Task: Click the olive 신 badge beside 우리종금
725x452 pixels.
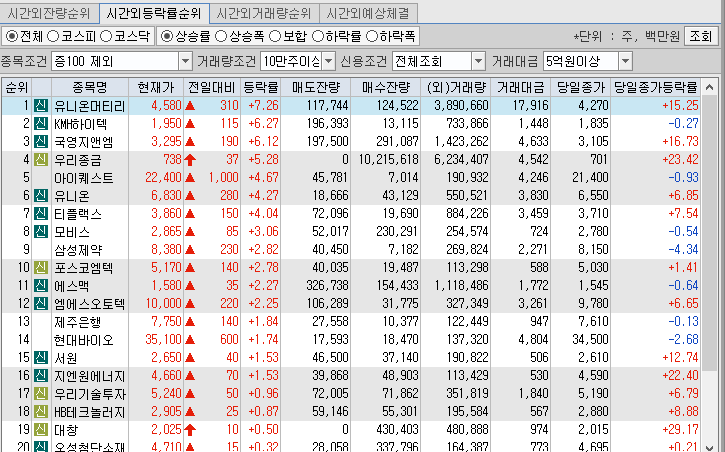Action: [41, 160]
